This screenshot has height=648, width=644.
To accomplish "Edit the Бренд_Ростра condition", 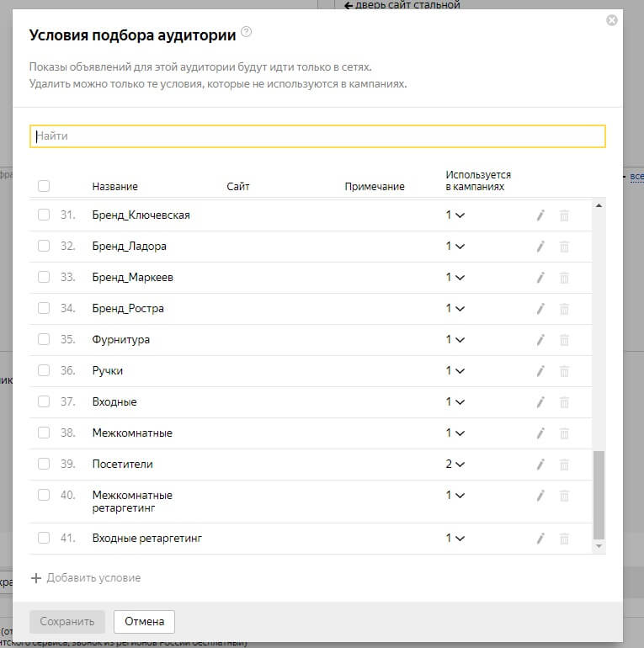I will (540, 309).
